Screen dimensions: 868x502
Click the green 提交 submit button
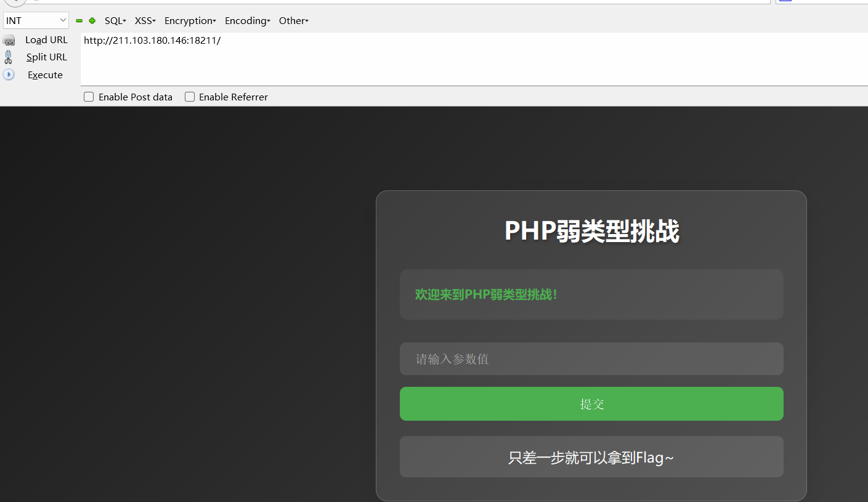click(591, 404)
